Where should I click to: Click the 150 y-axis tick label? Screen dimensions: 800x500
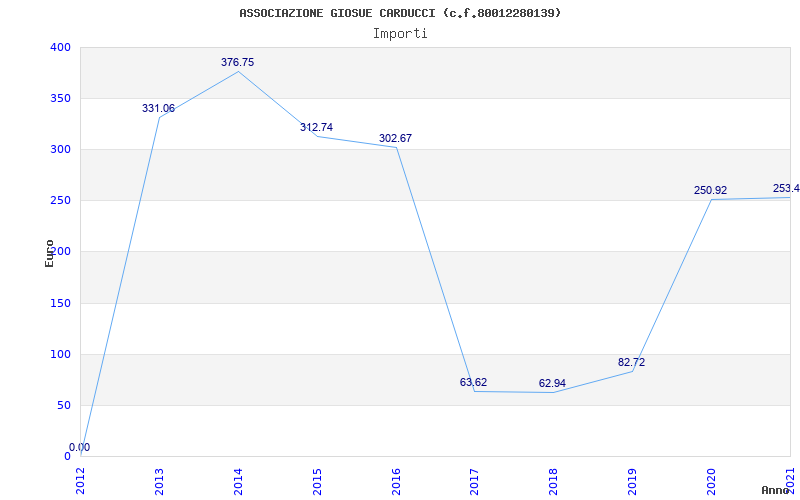click(60, 304)
